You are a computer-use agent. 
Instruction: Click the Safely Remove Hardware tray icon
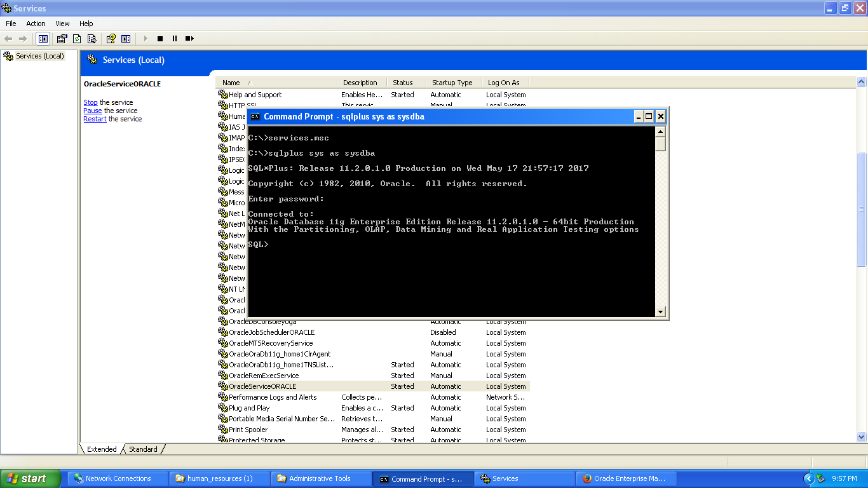pos(820,478)
